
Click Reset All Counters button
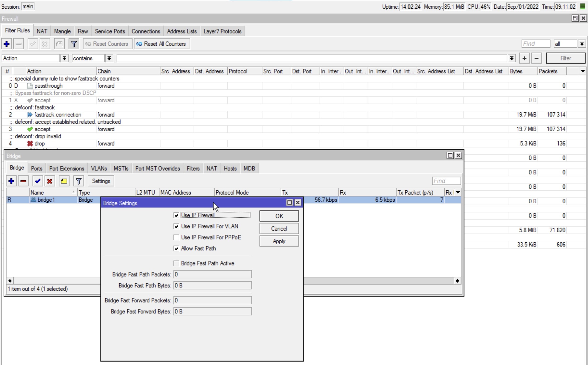(x=162, y=44)
